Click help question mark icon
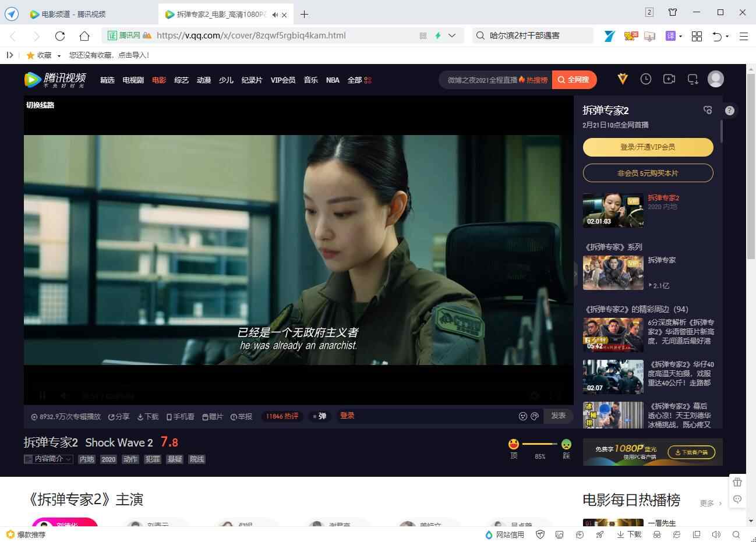The width and height of the screenshot is (756, 542). 730,110
